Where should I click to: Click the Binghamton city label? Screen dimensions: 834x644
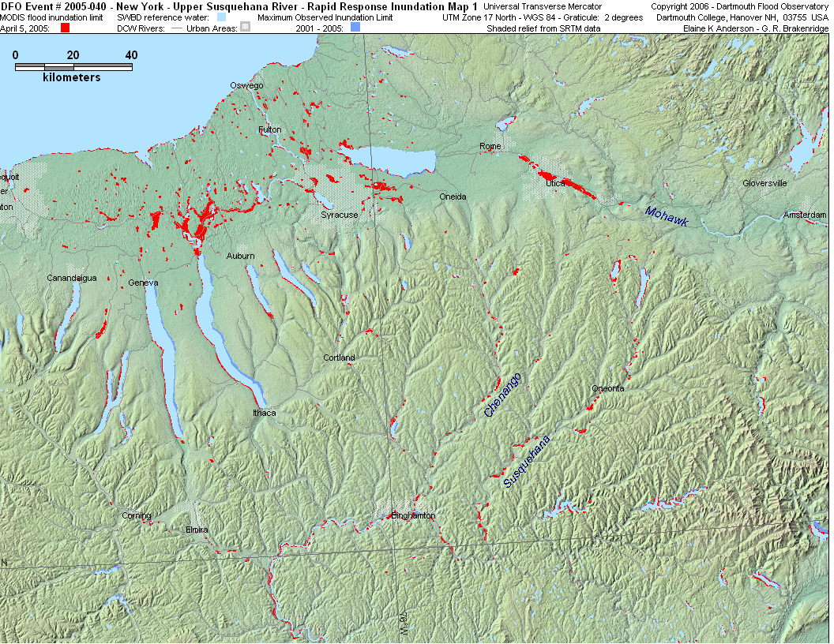click(x=413, y=516)
